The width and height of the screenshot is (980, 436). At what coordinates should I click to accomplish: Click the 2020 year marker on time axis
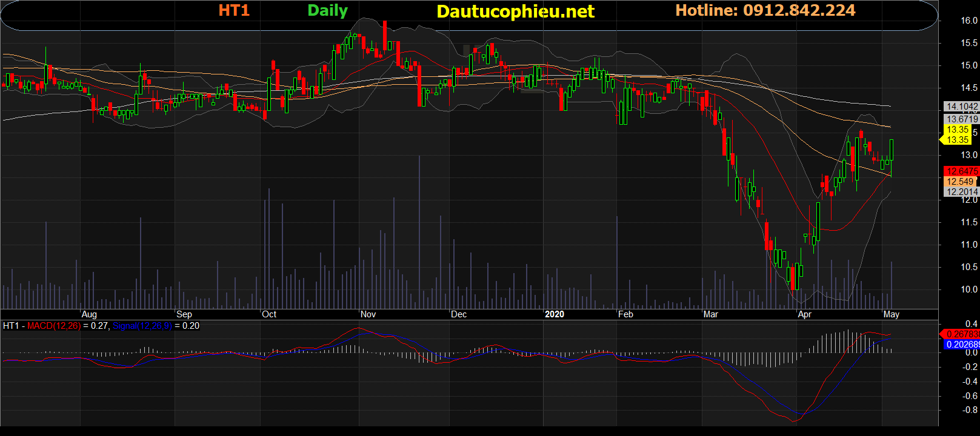(554, 314)
